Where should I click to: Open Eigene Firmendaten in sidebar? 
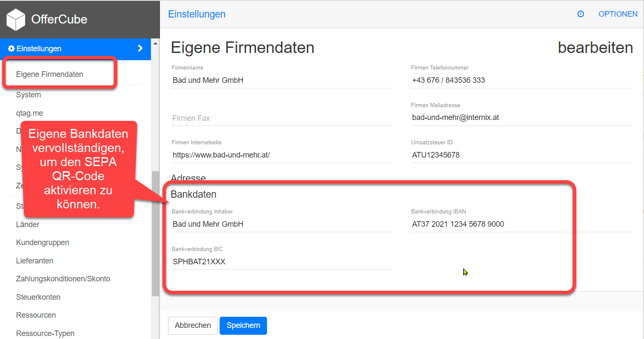[x=49, y=74]
